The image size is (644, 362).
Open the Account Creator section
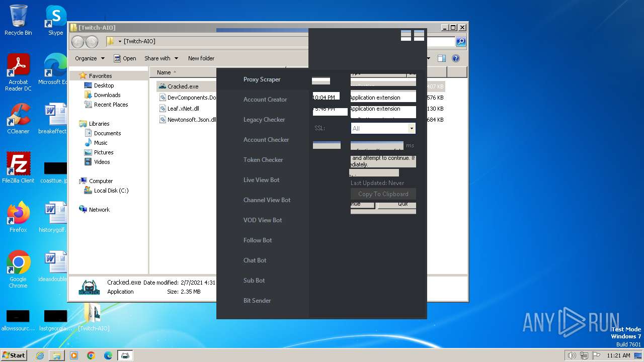[x=265, y=100]
